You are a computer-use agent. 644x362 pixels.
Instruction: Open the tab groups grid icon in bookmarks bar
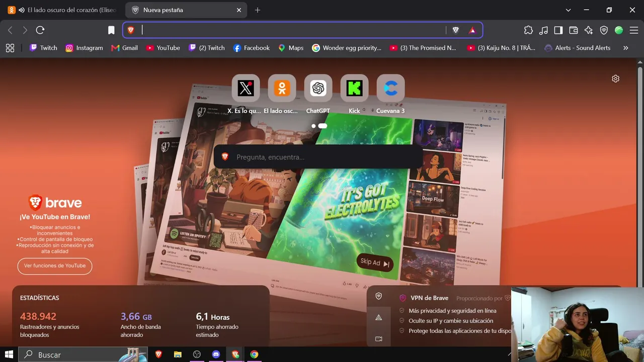click(10, 48)
